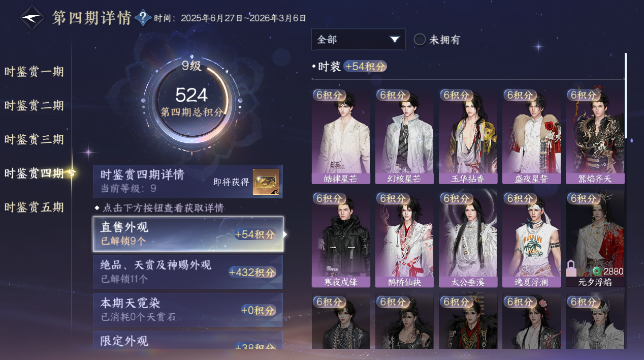The height and width of the screenshot is (360, 644).
Task: Click the vertical scrollbar on the right
Action: tap(626, 95)
